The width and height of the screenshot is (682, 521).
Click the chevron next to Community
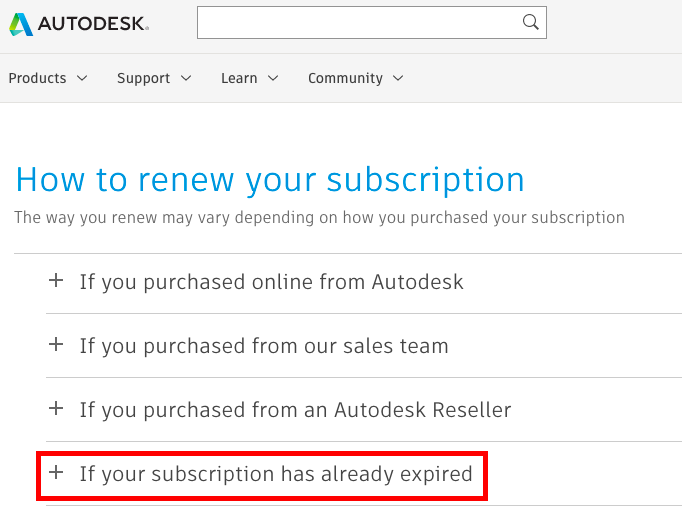(398, 78)
